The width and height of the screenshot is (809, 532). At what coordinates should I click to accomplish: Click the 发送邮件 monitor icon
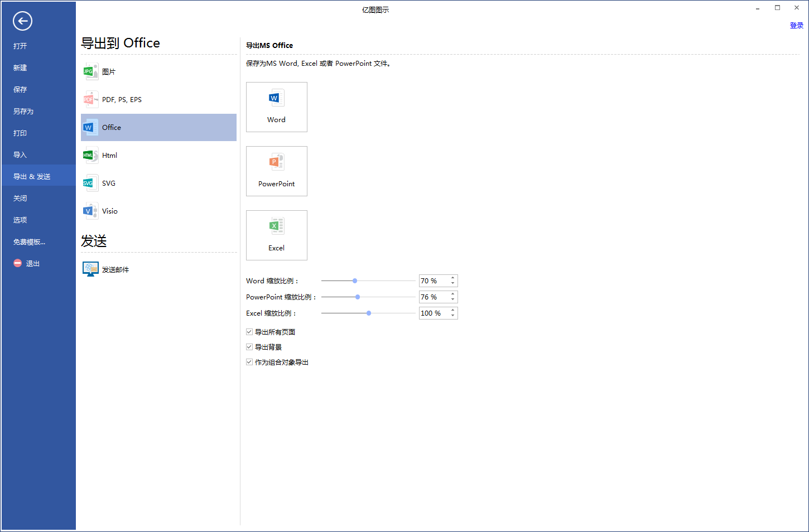[x=90, y=269]
